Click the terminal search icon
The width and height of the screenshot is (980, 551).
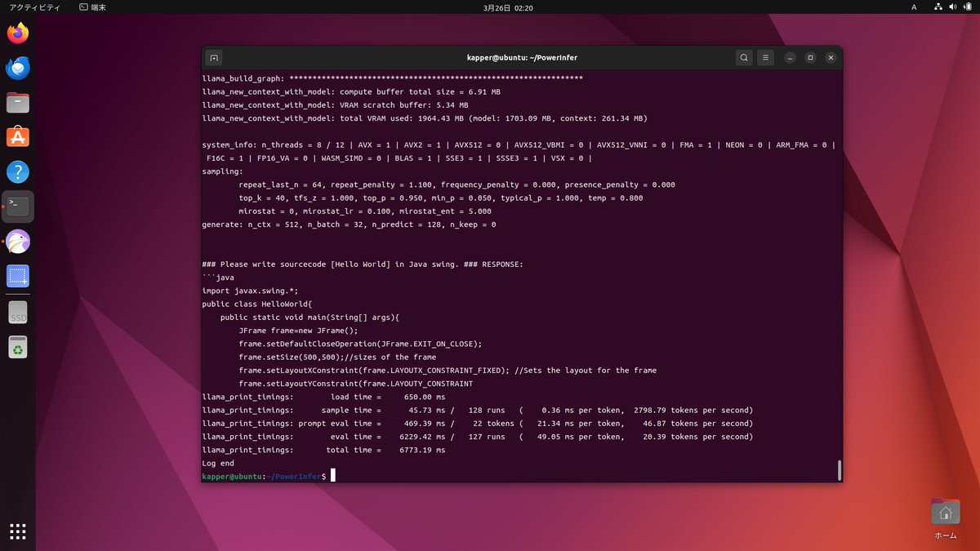(x=744, y=58)
